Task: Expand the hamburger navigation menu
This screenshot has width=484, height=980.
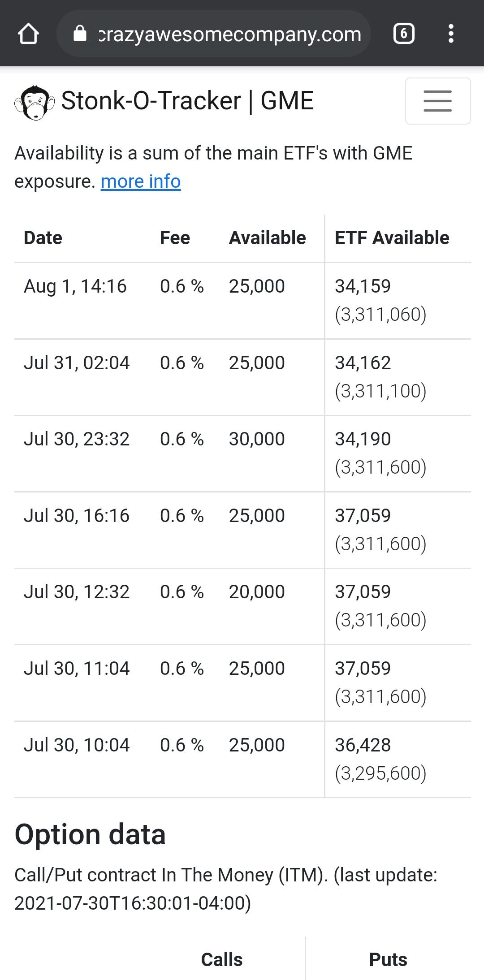Action: pyautogui.click(x=437, y=101)
